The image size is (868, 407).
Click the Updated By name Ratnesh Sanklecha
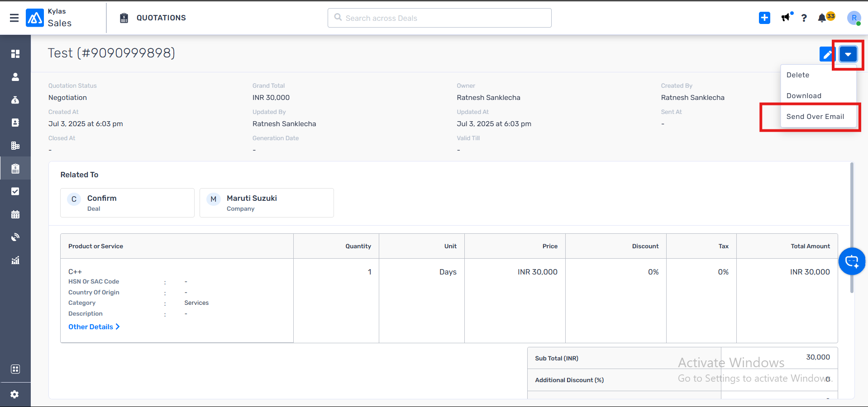coord(284,124)
